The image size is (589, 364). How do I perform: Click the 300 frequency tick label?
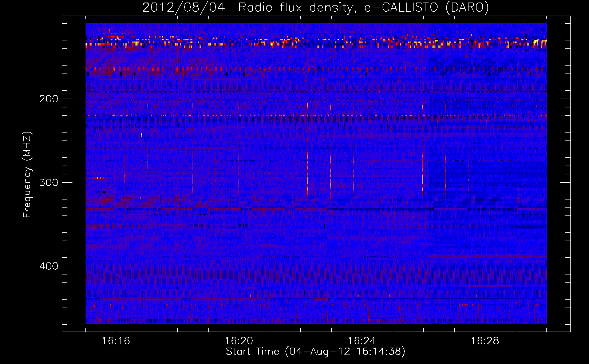(x=49, y=182)
